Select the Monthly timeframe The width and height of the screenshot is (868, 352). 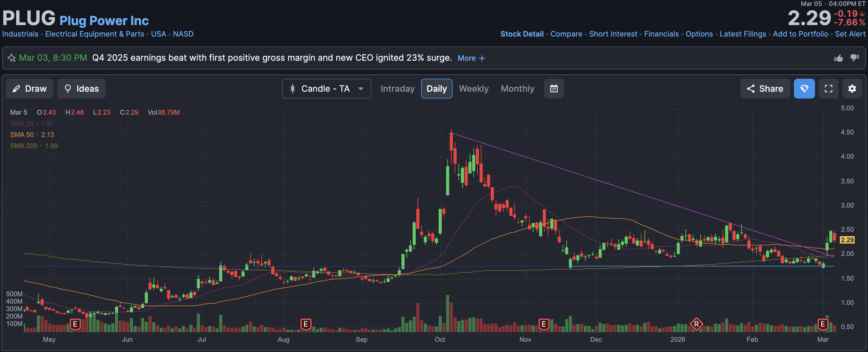click(517, 89)
